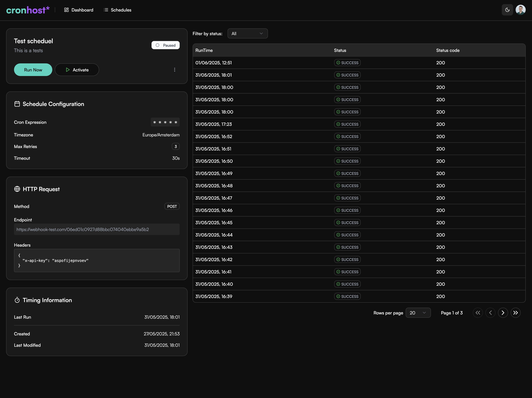The height and width of the screenshot is (398, 532).
Task: Go to the first page of runs
Action: click(x=478, y=313)
